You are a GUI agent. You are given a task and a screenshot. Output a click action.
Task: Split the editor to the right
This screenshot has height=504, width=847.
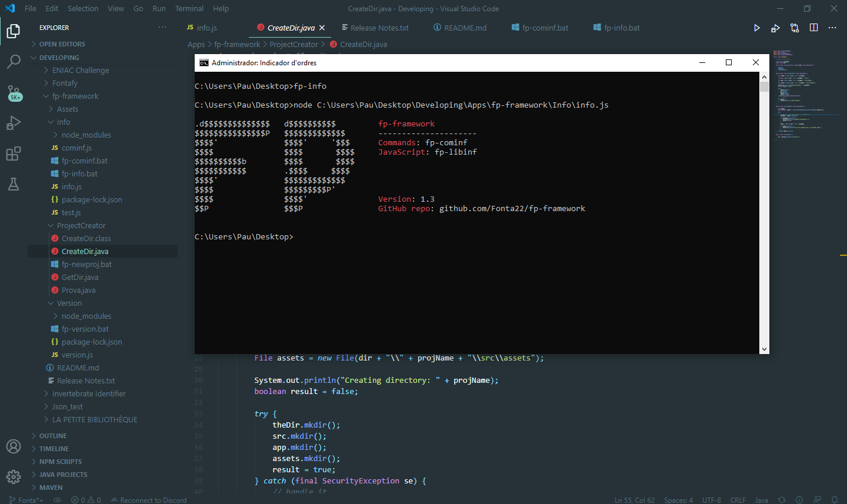[x=813, y=28]
